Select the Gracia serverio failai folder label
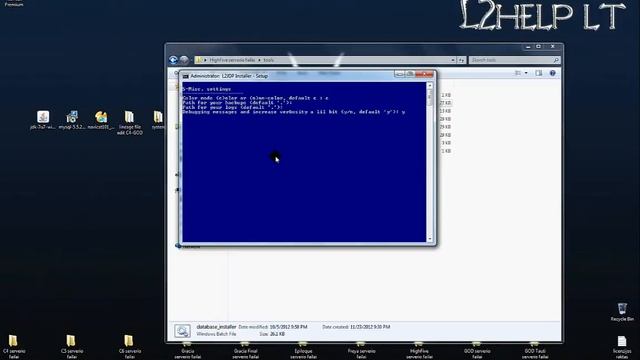 click(x=188, y=353)
